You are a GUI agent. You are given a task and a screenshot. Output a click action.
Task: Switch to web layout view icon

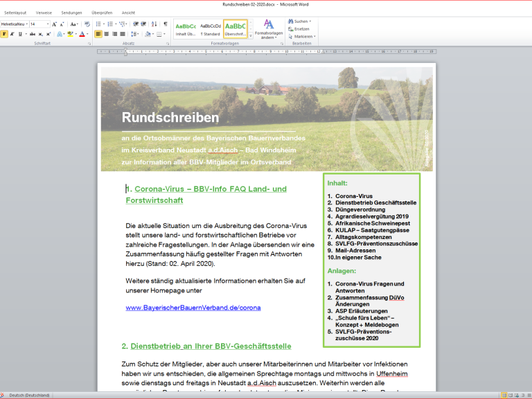(x=517, y=396)
